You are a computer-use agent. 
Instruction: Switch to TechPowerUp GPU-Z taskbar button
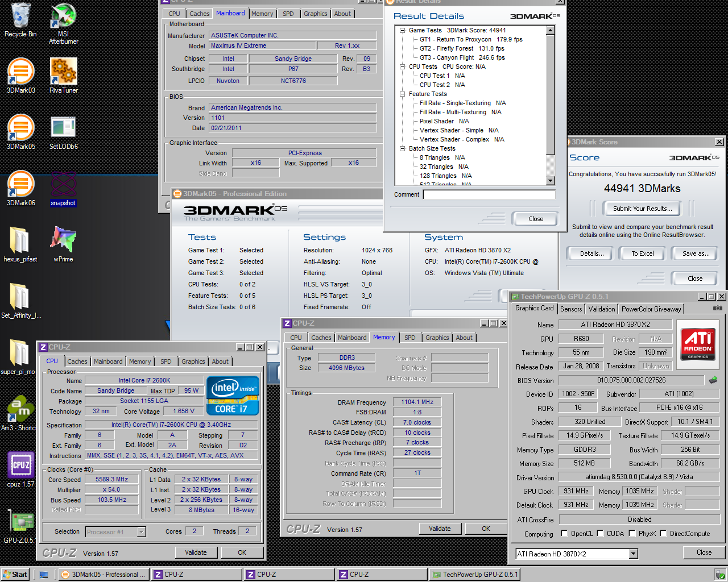point(475,575)
